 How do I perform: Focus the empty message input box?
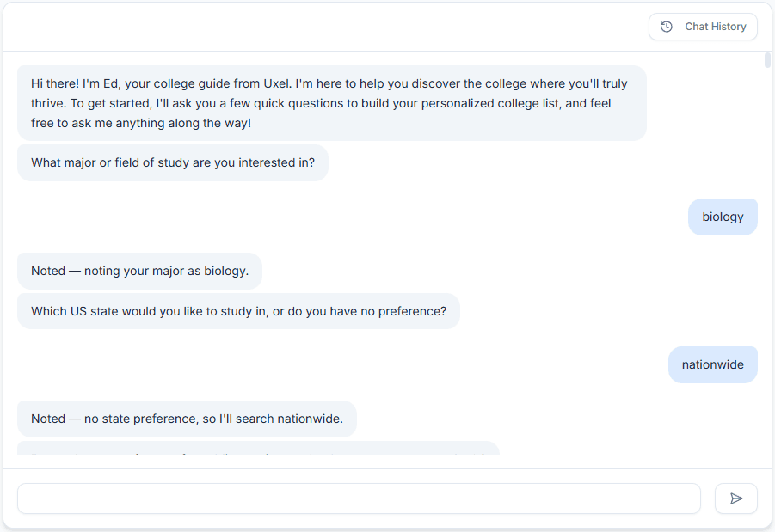coord(359,498)
